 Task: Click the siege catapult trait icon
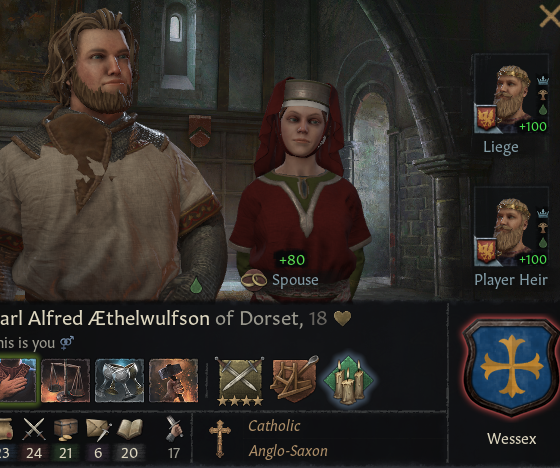click(295, 379)
